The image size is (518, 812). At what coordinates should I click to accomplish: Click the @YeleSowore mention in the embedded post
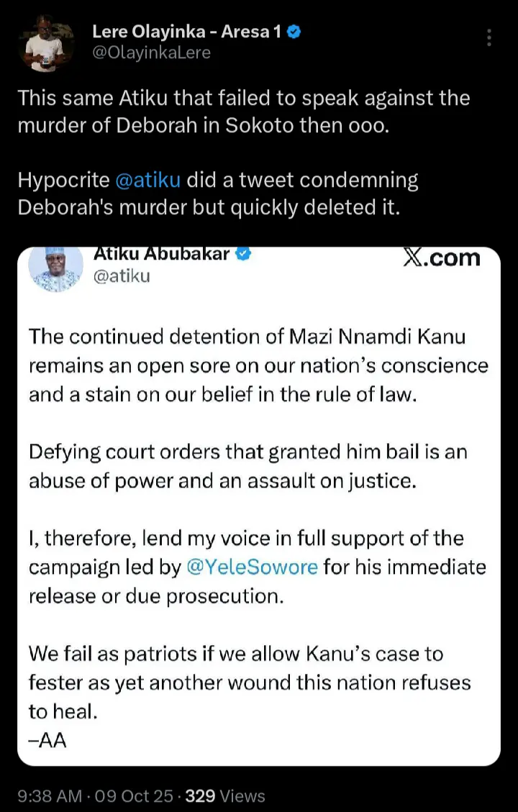click(x=252, y=567)
